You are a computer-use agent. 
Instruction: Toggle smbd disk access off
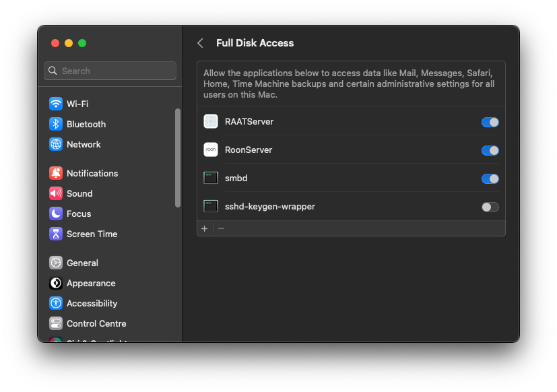coord(490,178)
